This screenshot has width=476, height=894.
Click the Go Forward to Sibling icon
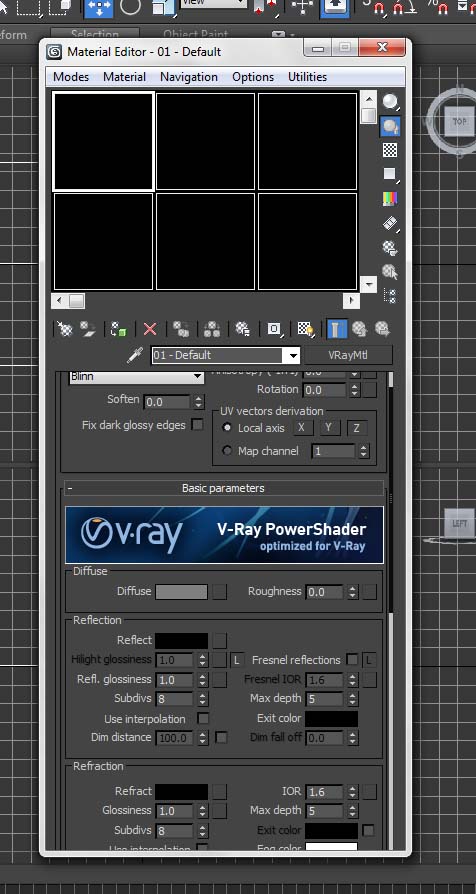[382, 329]
